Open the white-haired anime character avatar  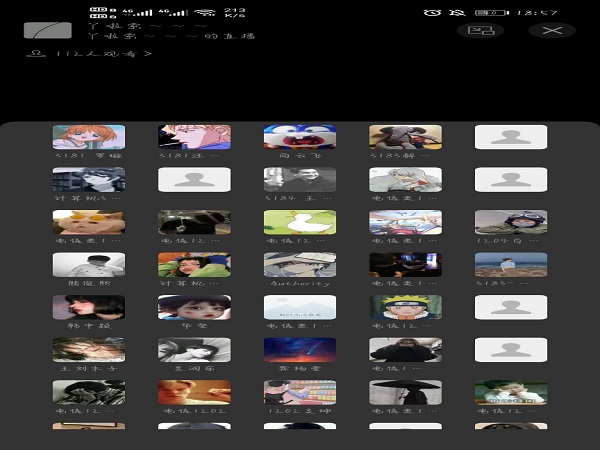pyautogui.click(x=405, y=180)
